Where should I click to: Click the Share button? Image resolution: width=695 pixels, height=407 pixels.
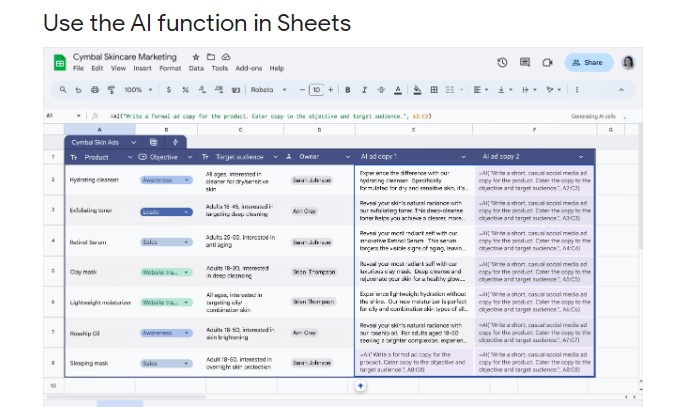589,63
